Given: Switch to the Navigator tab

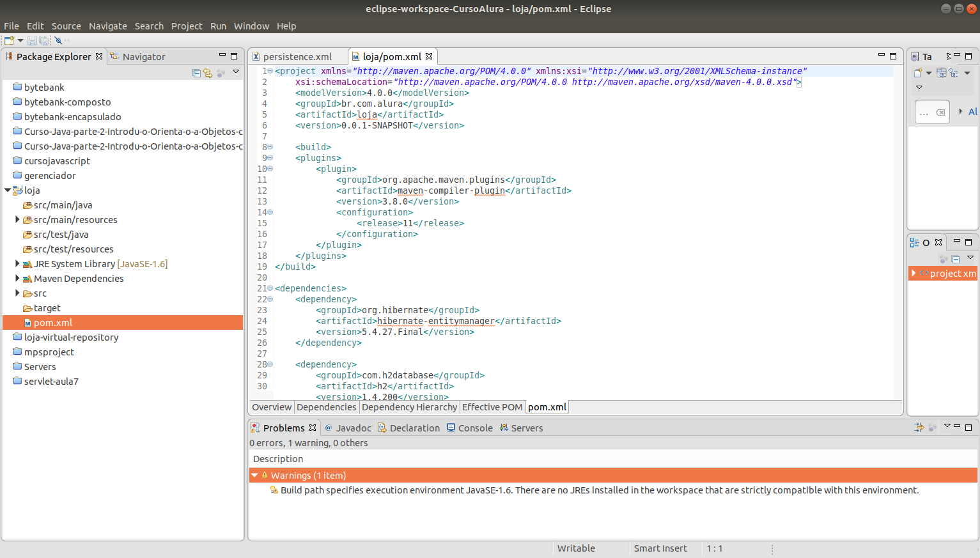Looking at the screenshot, I should point(137,57).
